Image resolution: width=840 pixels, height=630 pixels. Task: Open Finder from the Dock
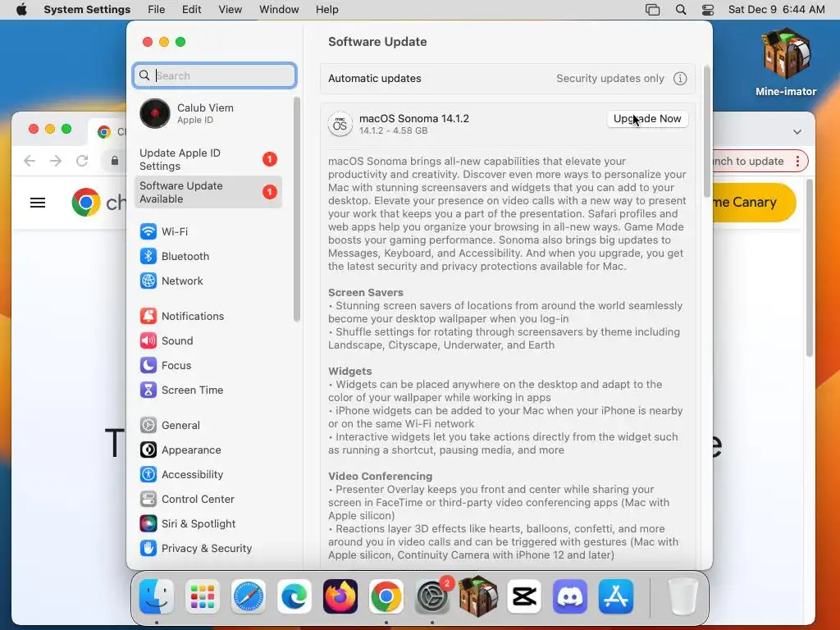[x=157, y=596]
